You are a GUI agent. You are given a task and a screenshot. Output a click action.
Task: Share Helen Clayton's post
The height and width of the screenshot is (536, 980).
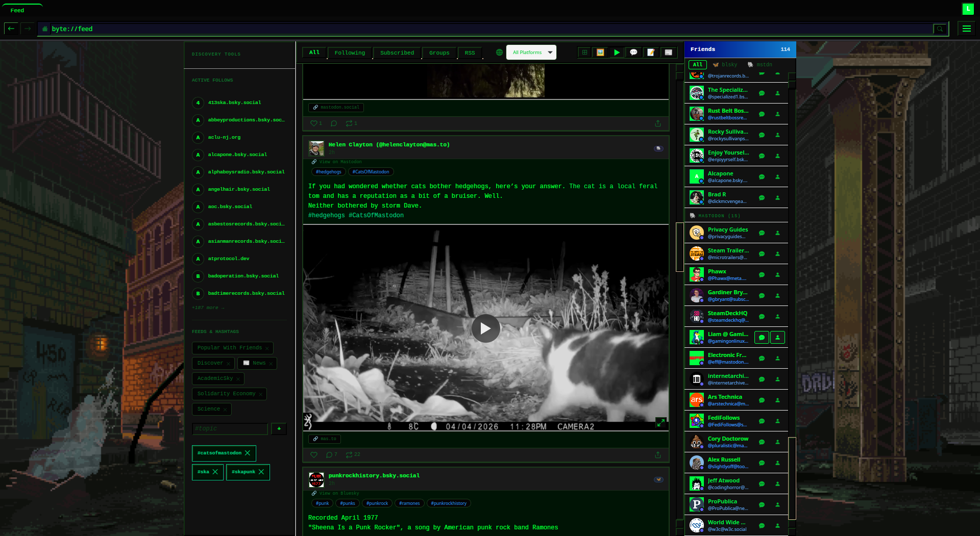657,455
